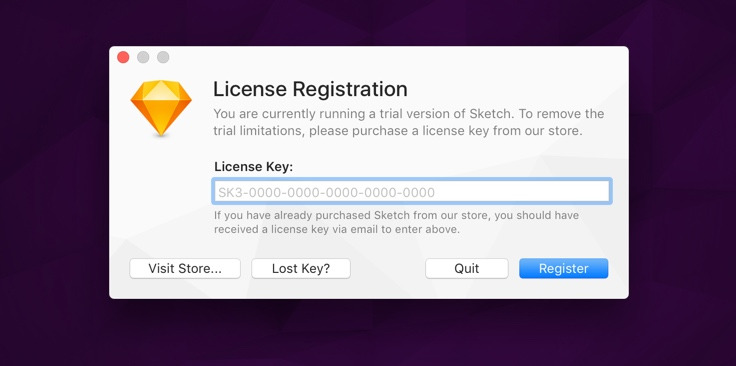Image resolution: width=736 pixels, height=366 pixels.
Task: Click the purple desktop background outside dialog
Action: click(56, 188)
